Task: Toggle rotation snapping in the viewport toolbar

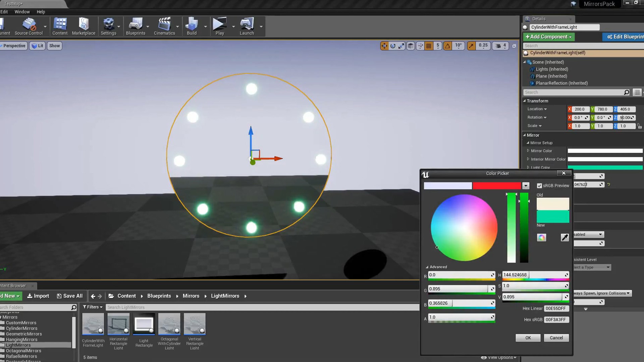Action: point(447,46)
